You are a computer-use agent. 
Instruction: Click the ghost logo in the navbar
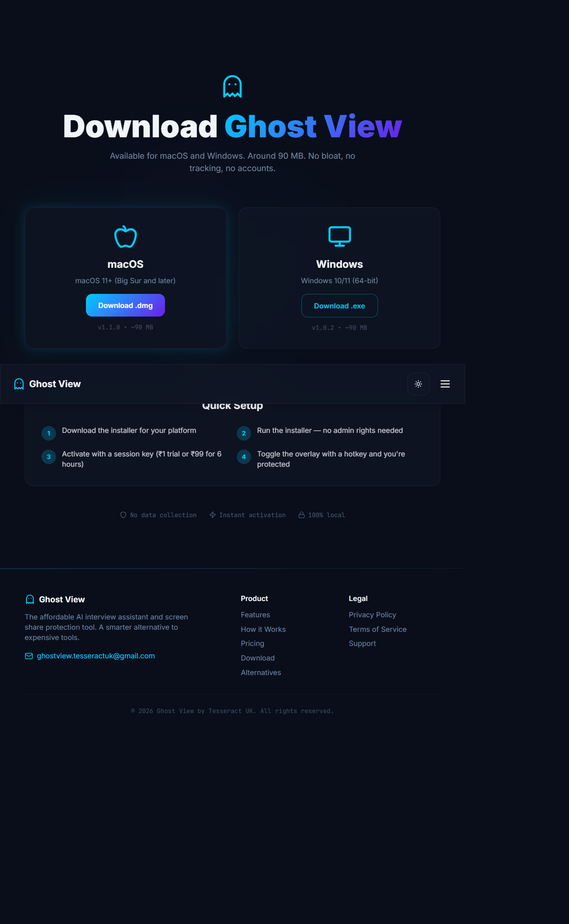click(x=19, y=384)
